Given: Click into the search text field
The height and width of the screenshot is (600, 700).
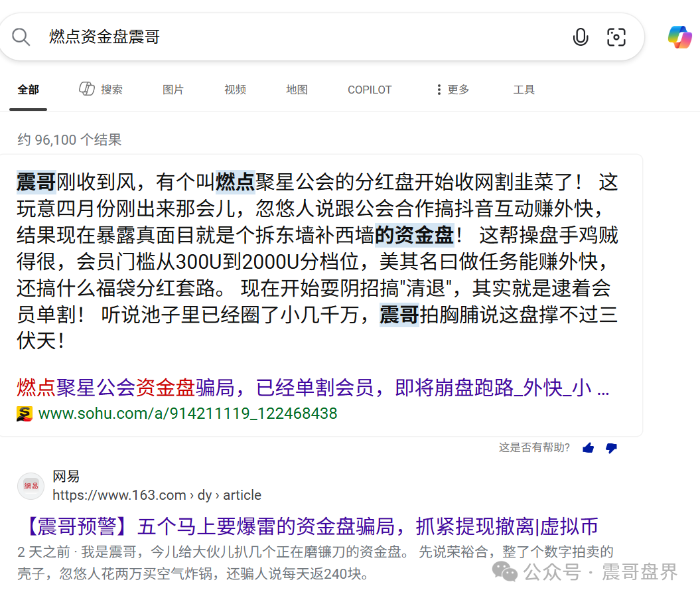Looking at the screenshot, I should [299, 37].
